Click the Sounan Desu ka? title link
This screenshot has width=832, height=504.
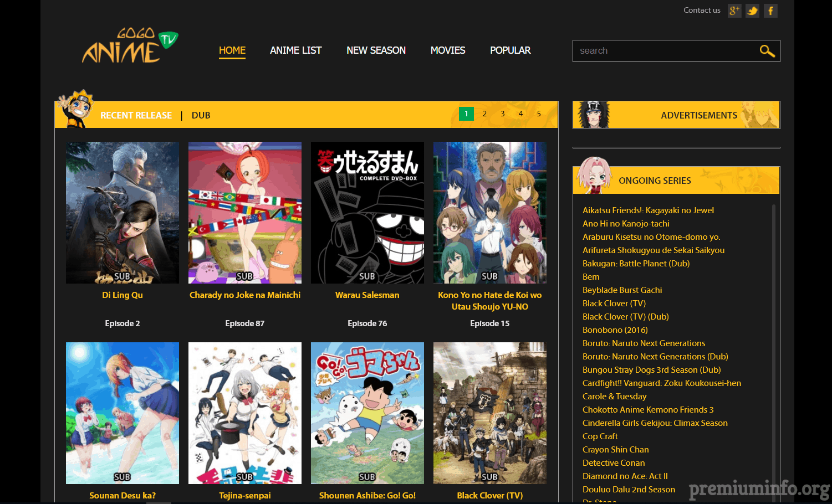[122, 496]
